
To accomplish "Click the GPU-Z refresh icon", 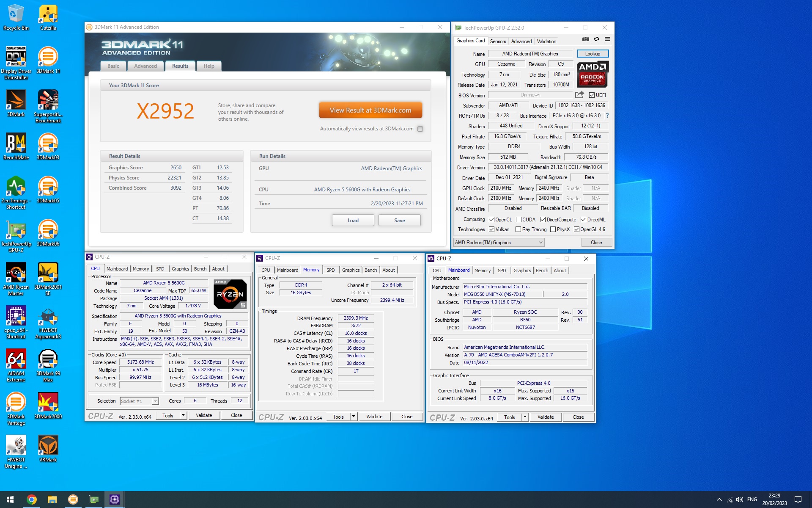I will [x=596, y=39].
